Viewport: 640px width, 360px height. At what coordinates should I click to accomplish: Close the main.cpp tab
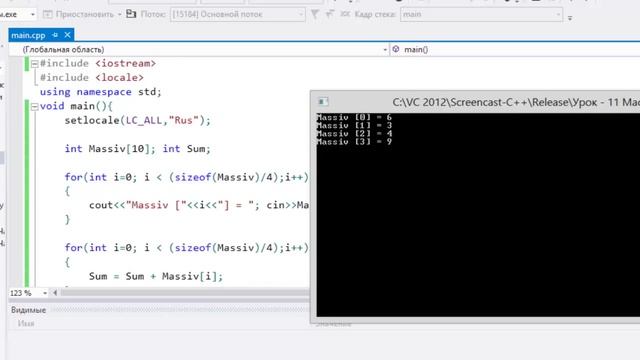(x=67, y=35)
